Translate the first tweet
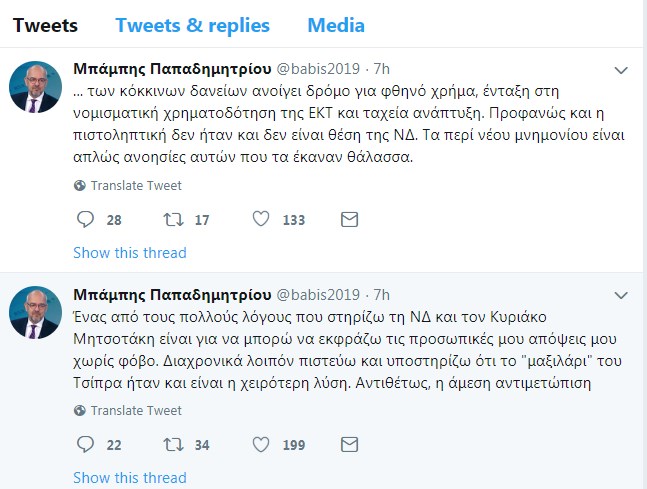Image resolution: width=647 pixels, height=489 pixels. 136,186
